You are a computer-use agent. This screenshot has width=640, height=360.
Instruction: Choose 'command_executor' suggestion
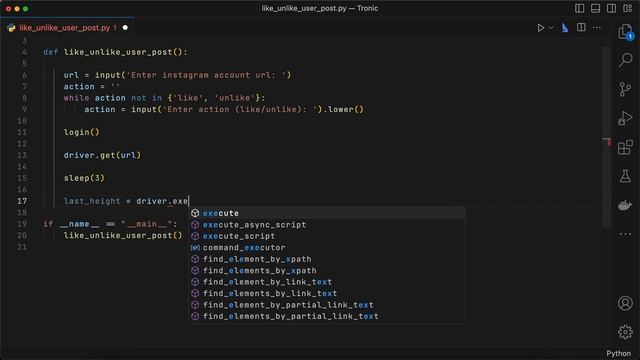click(x=327, y=247)
